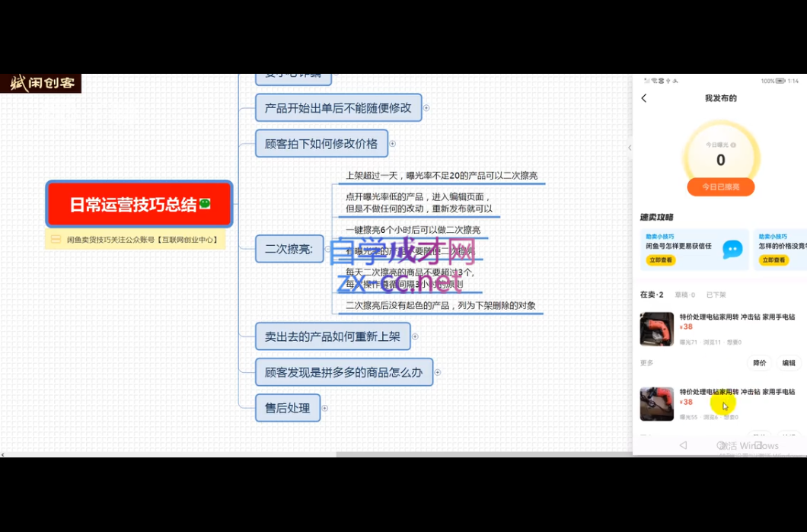This screenshot has width=807, height=532.
Task: Tap the back arrow on 我发布的 page
Action: pyautogui.click(x=644, y=98)
